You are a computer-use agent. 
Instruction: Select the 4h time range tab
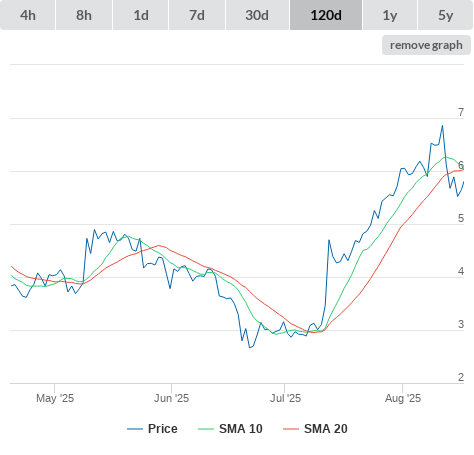[28, 15]
